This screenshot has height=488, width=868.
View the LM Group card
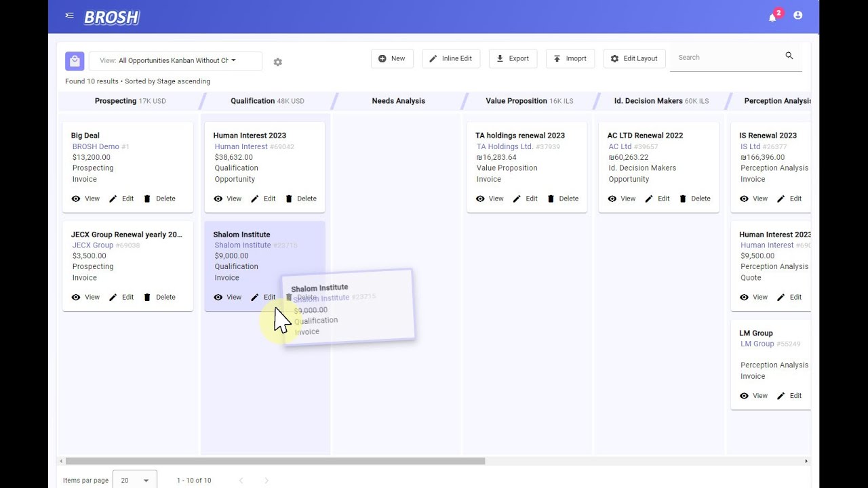point(753,396)
